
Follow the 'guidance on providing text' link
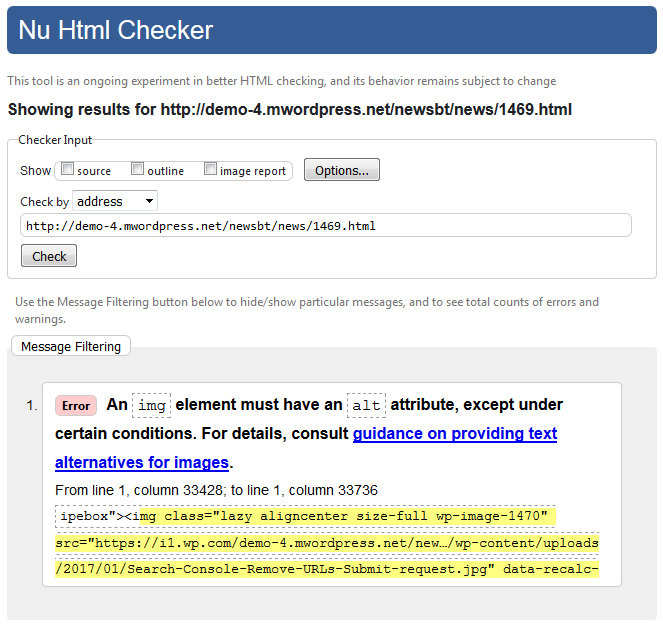(x=455, y=433)
